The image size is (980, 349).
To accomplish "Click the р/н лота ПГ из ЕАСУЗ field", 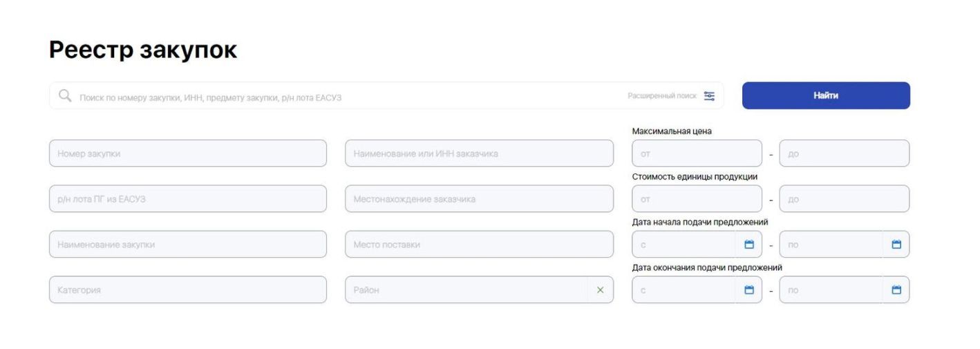I will click(188, 199).
